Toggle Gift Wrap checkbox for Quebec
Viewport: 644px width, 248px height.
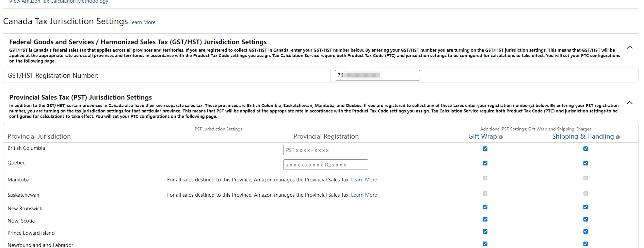(485, 163)
